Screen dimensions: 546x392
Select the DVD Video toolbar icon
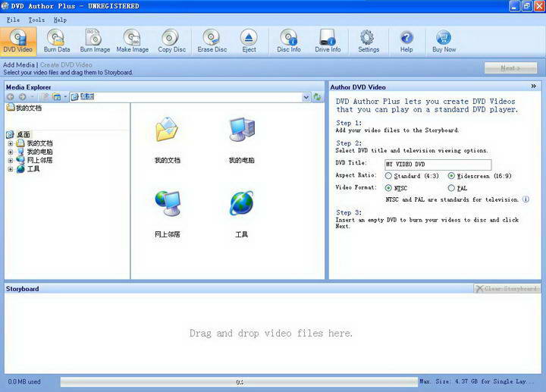point(17,41)
